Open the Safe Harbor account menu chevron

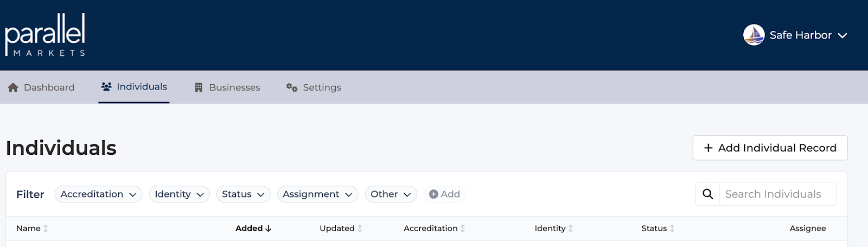click(x=843, y=36)
